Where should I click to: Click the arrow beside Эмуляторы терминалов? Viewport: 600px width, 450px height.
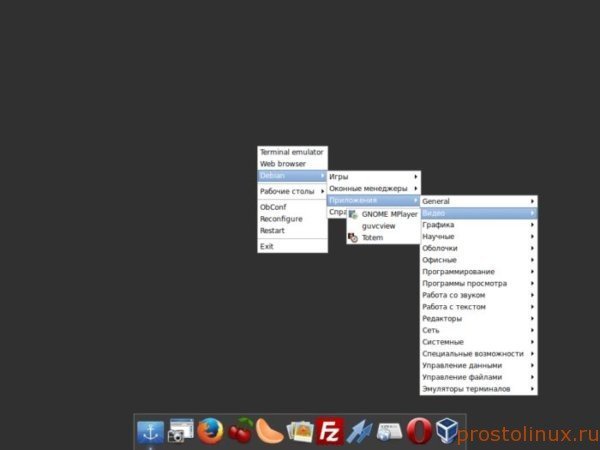click(x=532, y=389)
